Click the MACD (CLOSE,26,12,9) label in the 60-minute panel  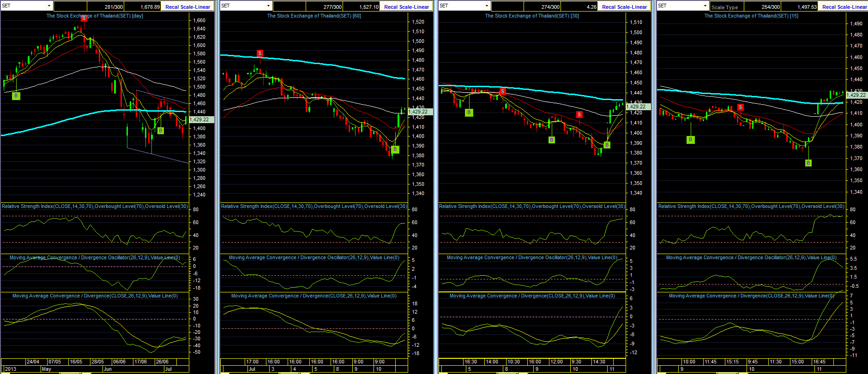tap(314, 296)
